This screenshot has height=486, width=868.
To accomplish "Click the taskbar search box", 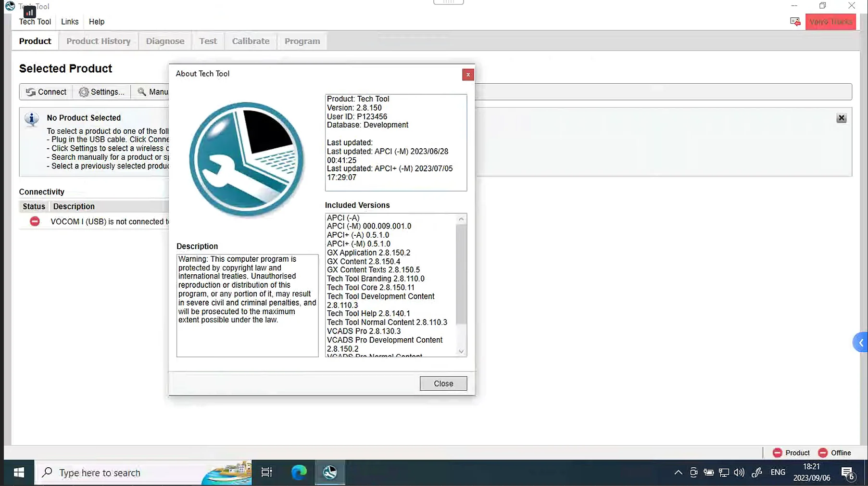I will (143, 473).
